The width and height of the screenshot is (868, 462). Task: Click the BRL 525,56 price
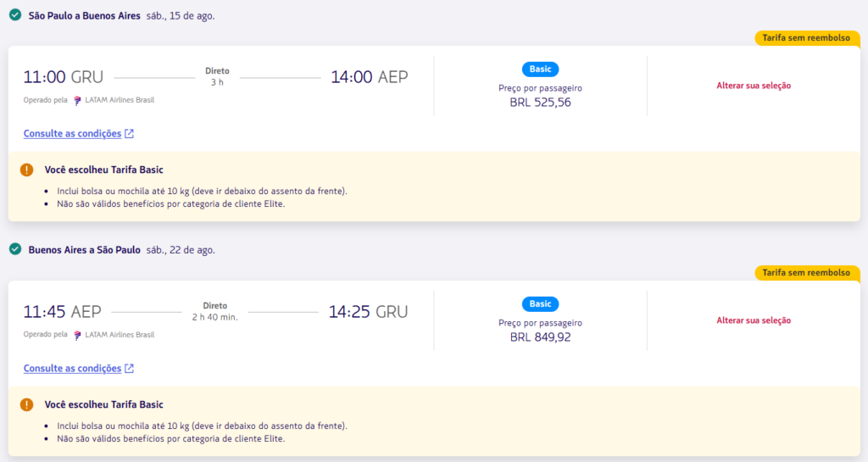click(540, 103)
